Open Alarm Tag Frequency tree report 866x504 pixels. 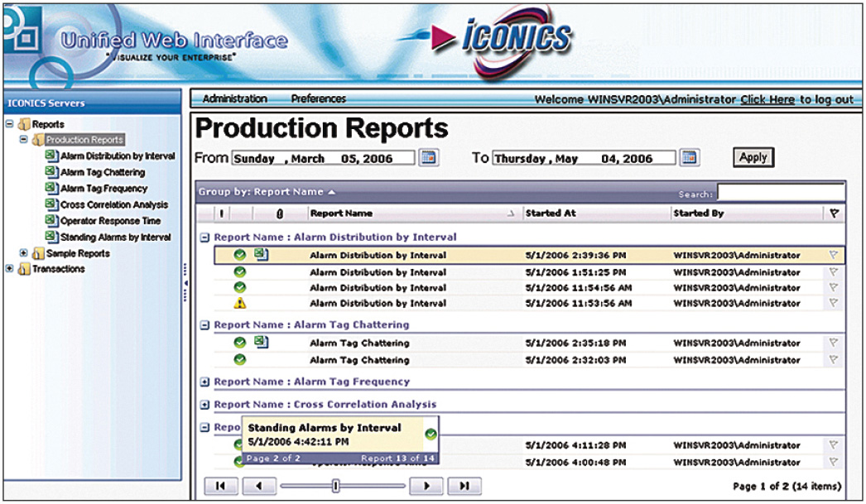point(103,188)
